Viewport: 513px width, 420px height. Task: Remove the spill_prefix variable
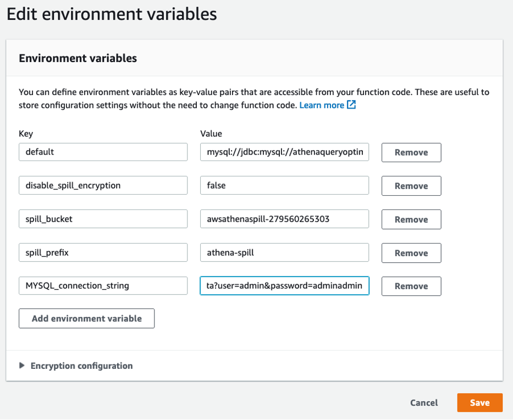[411, 253]
